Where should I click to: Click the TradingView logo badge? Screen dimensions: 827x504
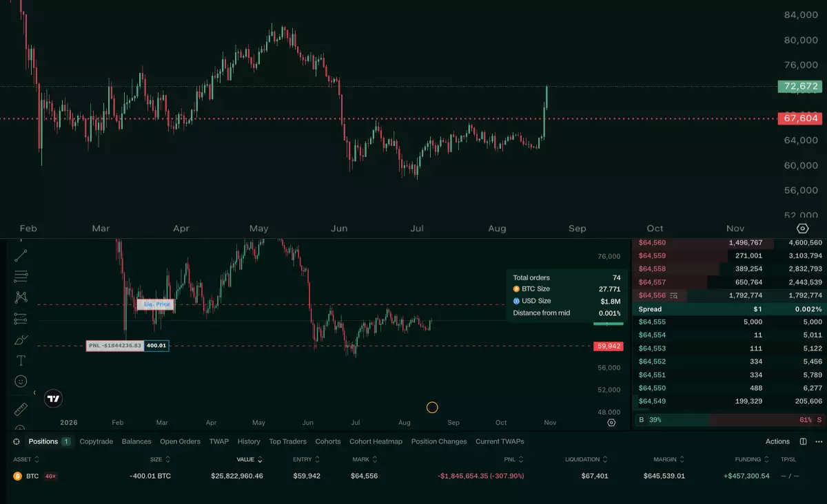coord(54,398)
